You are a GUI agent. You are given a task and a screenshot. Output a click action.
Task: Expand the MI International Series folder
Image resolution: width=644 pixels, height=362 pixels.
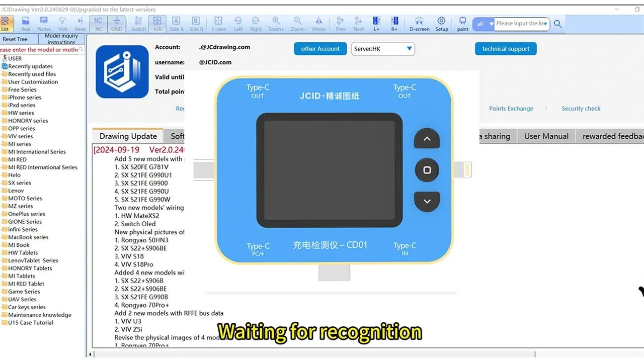tap(34, 152)
